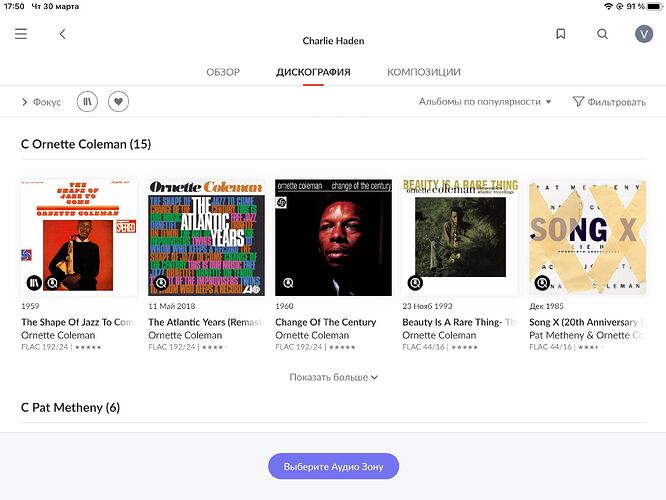Open Альбомы по популярности sort dropdown

[485, 102]
